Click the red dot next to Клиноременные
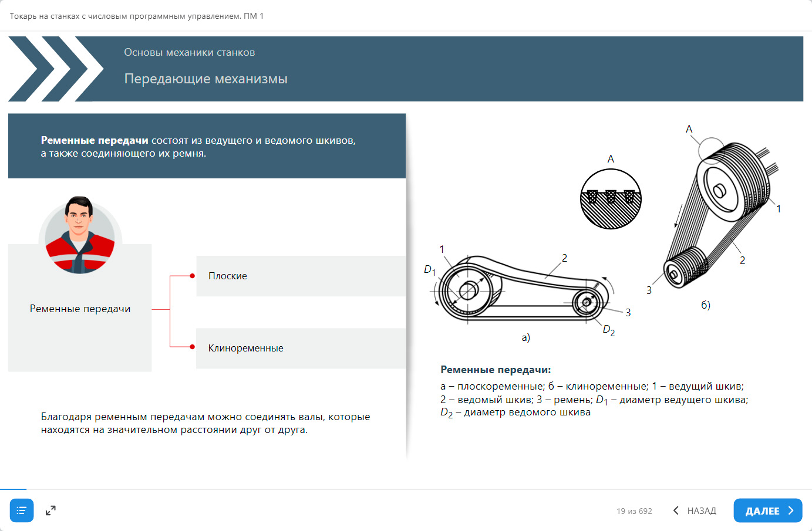 click(x=192, y=347)
